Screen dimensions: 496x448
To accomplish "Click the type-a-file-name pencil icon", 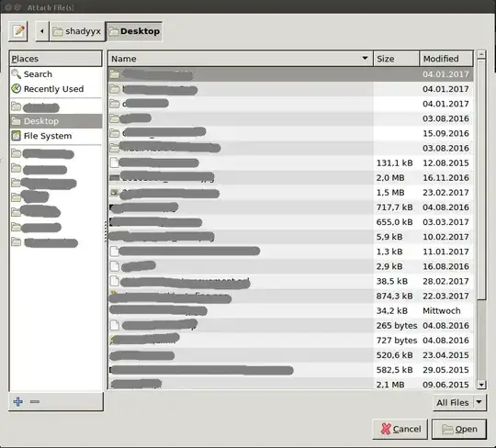I will tap(18, 31).
